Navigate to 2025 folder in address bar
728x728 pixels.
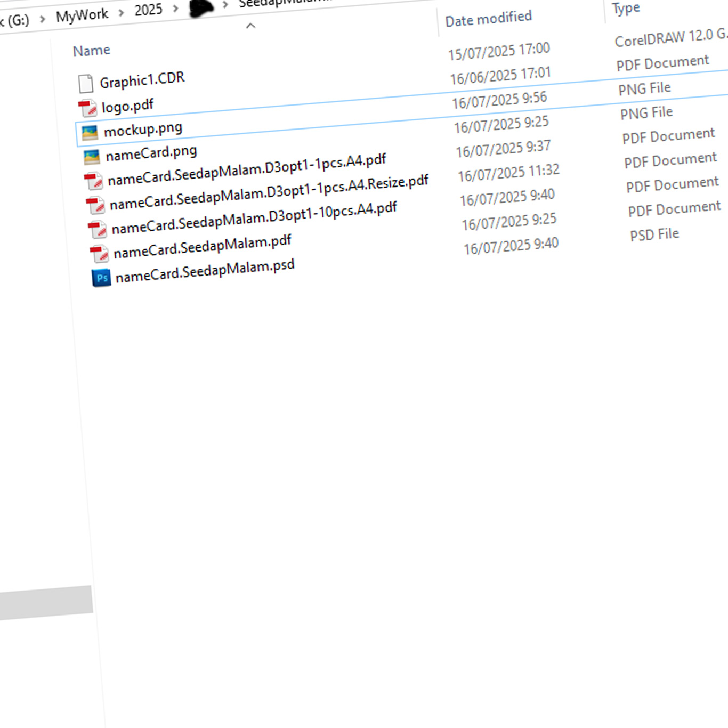coord(148,10)
